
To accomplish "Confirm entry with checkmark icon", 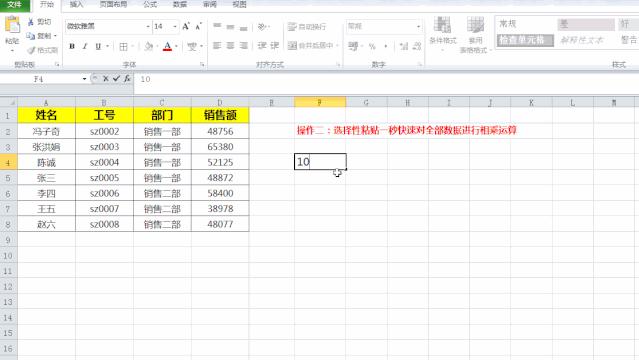I will [116, 79].
